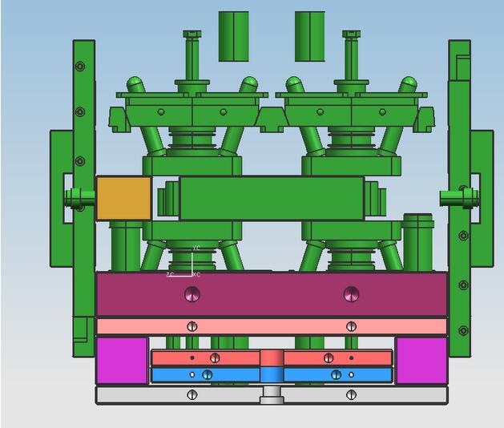Screen dimensions: 504x428
Task: Select the left screw on the pink plate
Action: 192,326
